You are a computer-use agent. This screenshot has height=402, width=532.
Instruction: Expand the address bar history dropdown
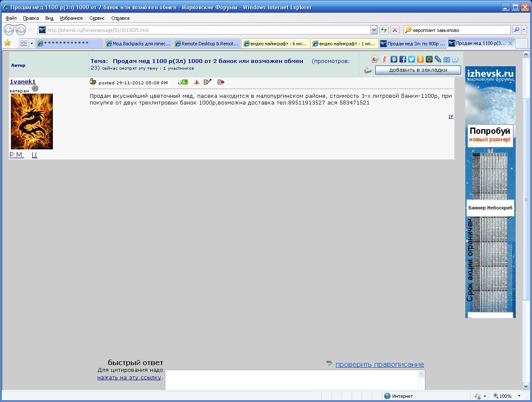374,30
